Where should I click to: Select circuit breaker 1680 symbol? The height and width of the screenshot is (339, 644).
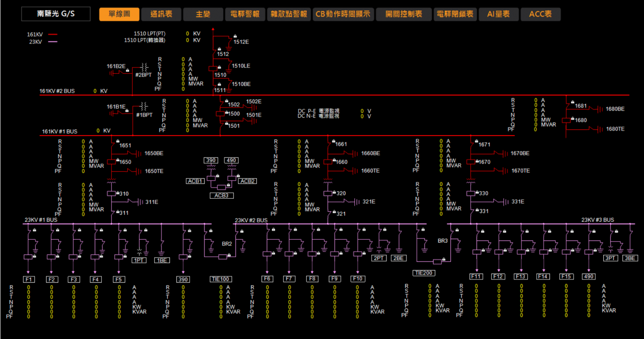[x=566, y=120]
